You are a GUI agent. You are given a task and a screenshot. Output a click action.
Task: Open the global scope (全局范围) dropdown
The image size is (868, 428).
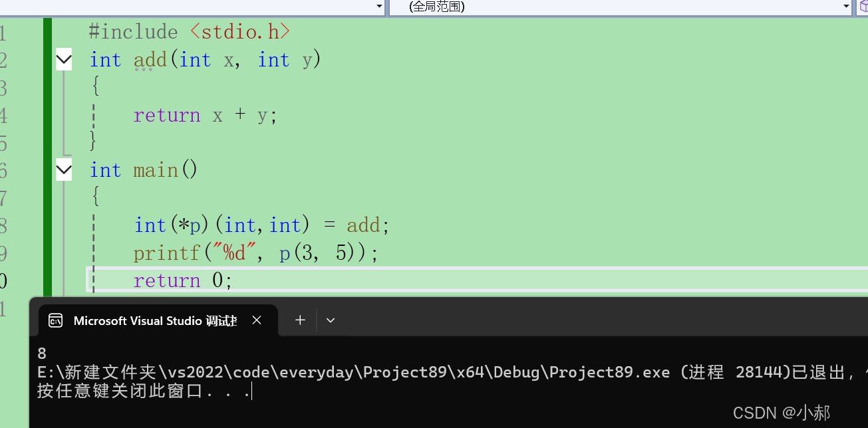coord(620,7)
